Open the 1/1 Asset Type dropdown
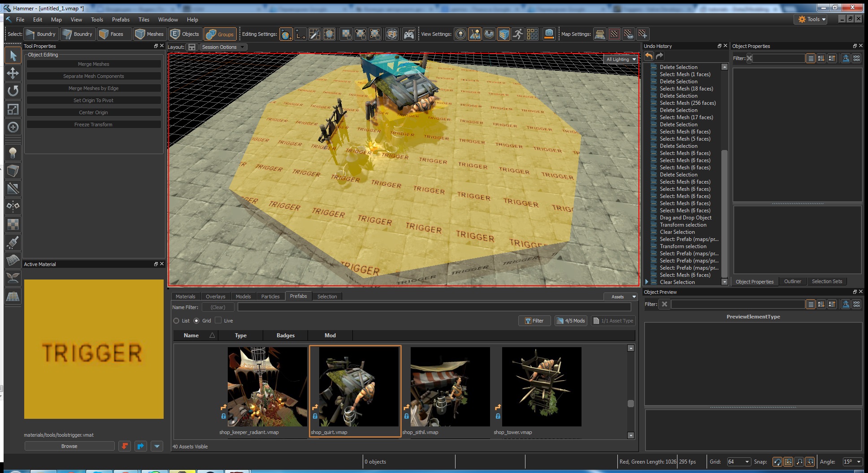 click(x=613, y=321)
